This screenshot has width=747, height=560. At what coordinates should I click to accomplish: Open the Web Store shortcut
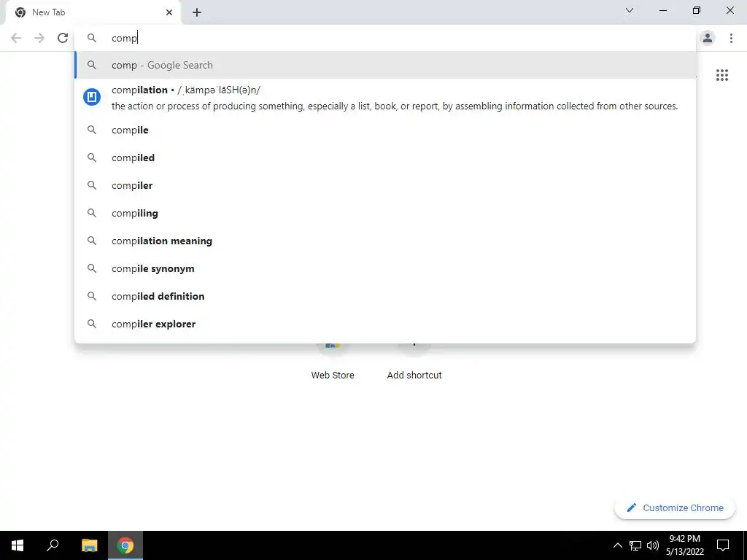(x=333, y=362)
